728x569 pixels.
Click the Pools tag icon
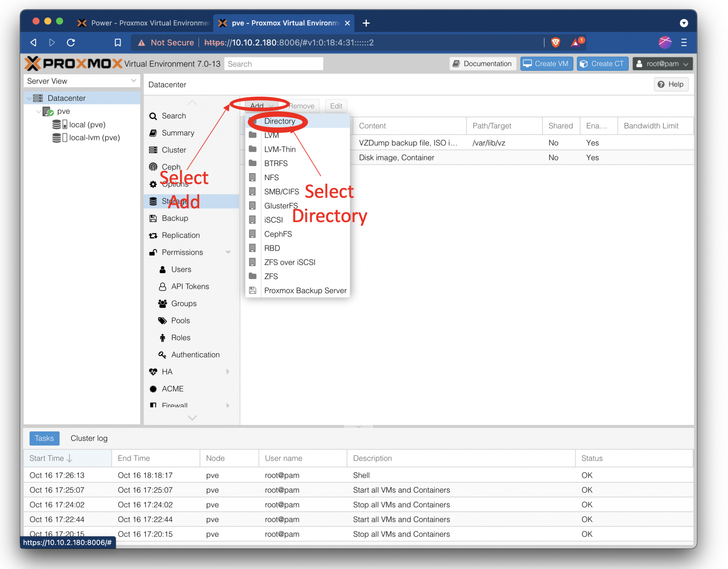(162, 320)
